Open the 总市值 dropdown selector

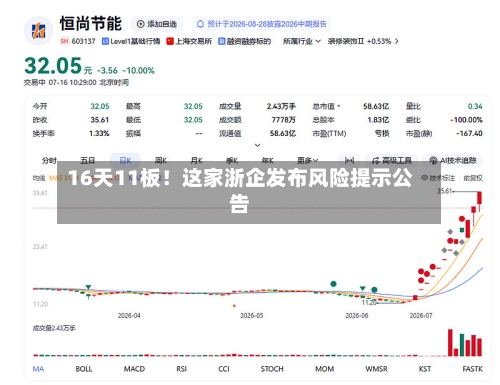(x=326, y=106)
